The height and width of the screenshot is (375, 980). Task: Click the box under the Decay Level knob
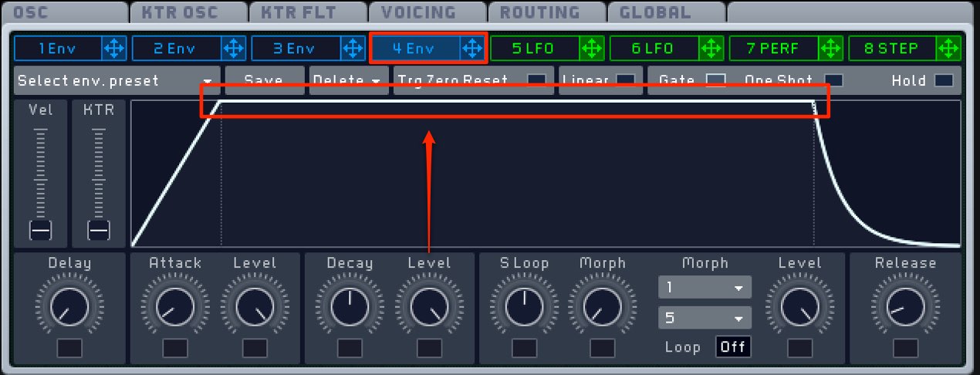click(428, 348)
